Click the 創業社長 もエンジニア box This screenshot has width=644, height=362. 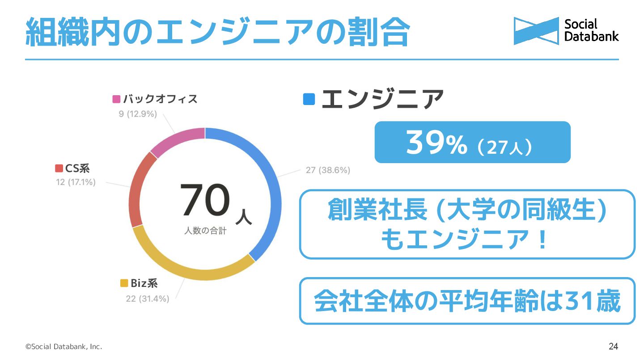click(x=467, y=224)
